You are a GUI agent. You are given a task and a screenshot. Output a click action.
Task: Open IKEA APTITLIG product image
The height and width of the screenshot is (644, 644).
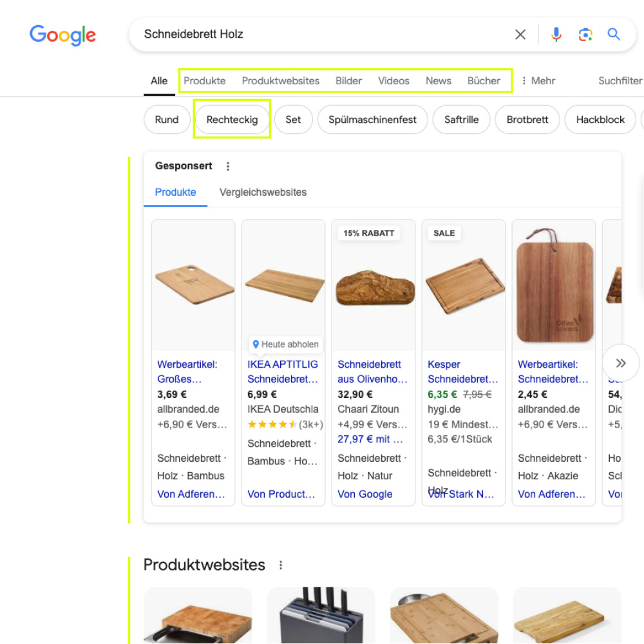[x=283, y=285]
